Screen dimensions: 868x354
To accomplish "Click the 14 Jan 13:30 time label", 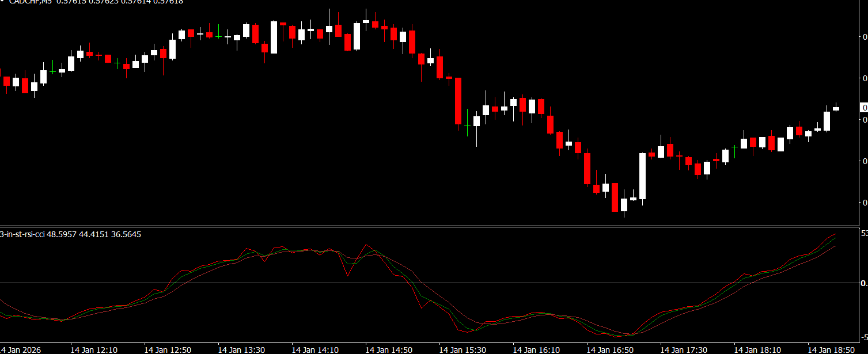I will point(241,349).
